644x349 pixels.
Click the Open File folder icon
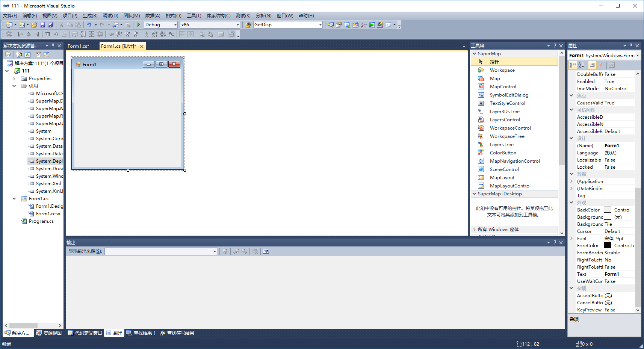34,25
